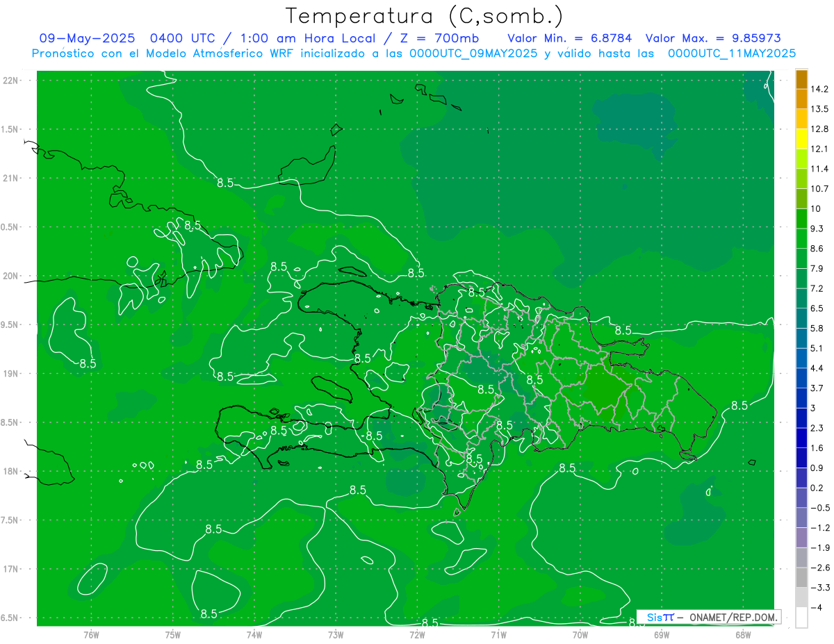Pick blue legend swatch between 3.7 and 4.4
The width and height of the screenshot is (834, 644).
[801, 378]
